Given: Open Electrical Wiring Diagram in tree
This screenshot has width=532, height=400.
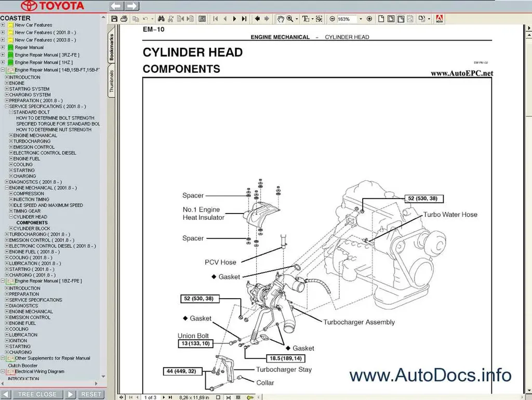Looking at the screenshot, I should (39, 371).
